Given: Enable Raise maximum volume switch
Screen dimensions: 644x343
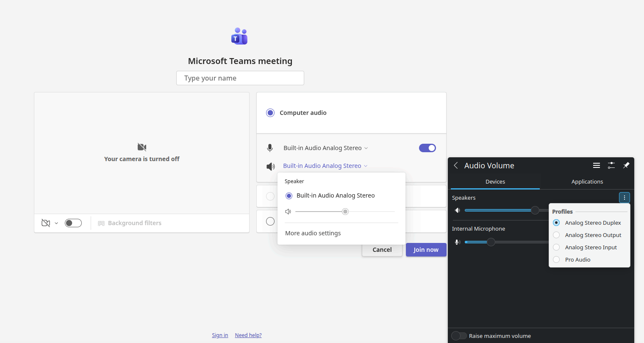Looking at the screenshot, I should coord(459,336).
